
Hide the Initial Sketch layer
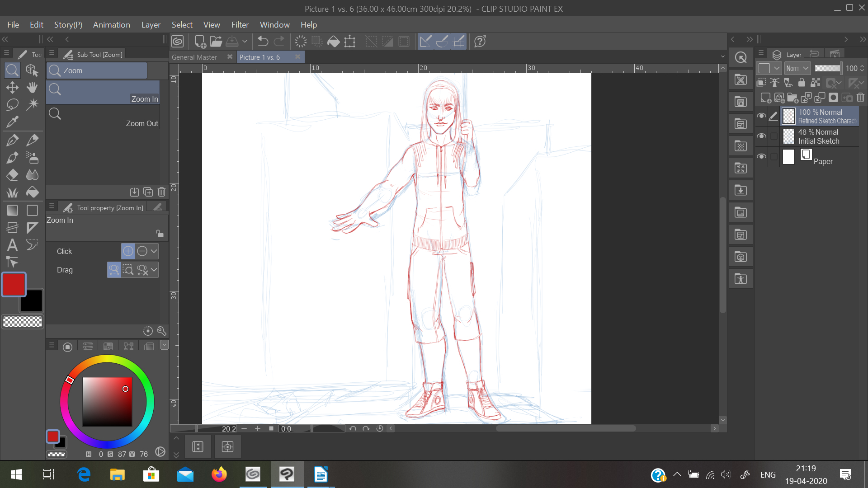click(761, 136)
